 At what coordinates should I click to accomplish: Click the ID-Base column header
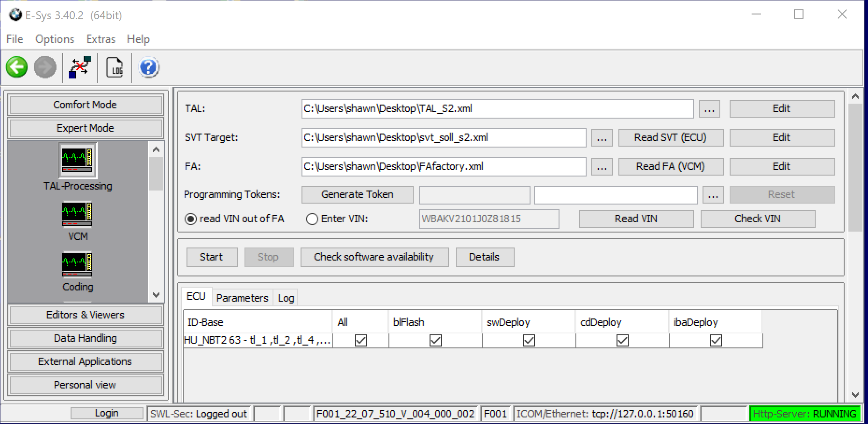tap(258, 322)
